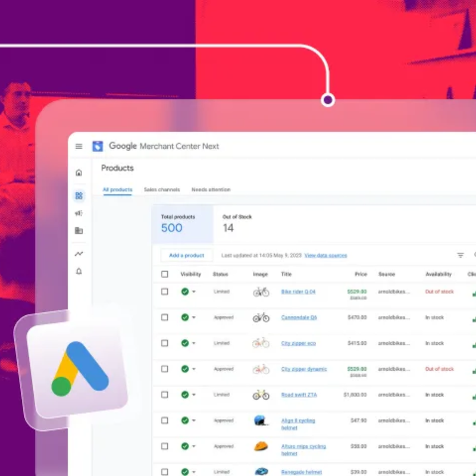Expand visibility dropdown for Cannondale Q6
The height and width of the screenshot is (476, 476).
[x=194, y=318]
